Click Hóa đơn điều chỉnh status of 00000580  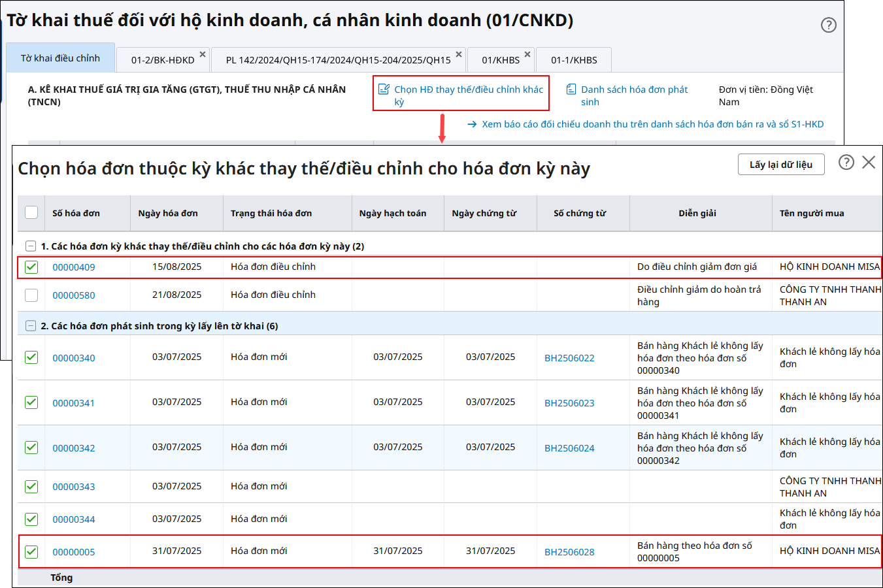pyautogui.click(x=273, y=295)
